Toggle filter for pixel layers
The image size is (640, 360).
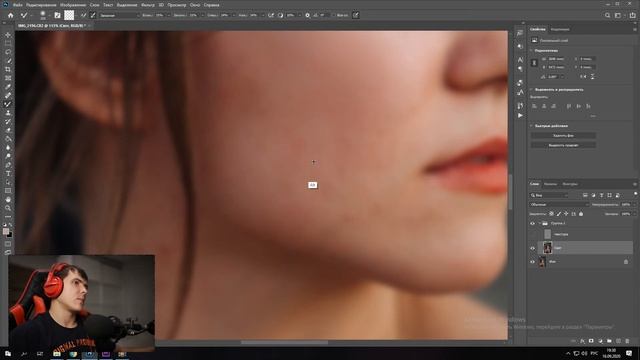585,195
